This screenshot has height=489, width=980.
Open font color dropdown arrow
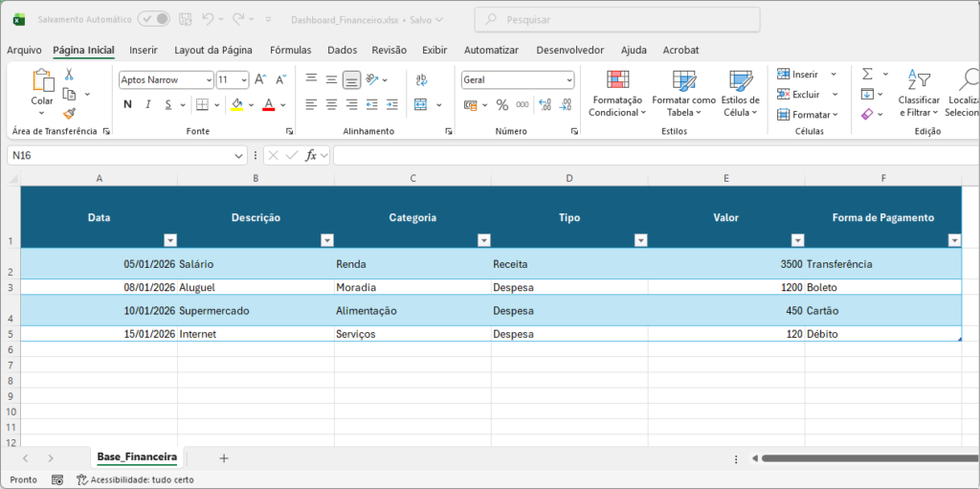click(x=283, y=105)
